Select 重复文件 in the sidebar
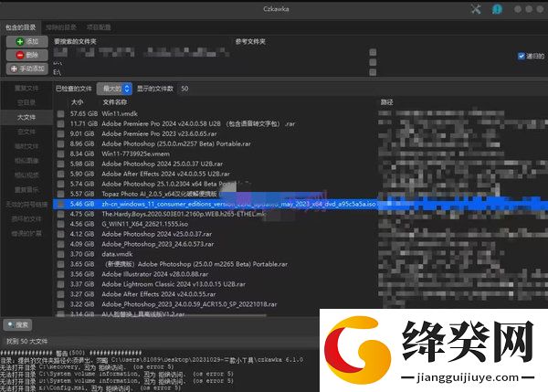The image size is (548, 392). 26,88
